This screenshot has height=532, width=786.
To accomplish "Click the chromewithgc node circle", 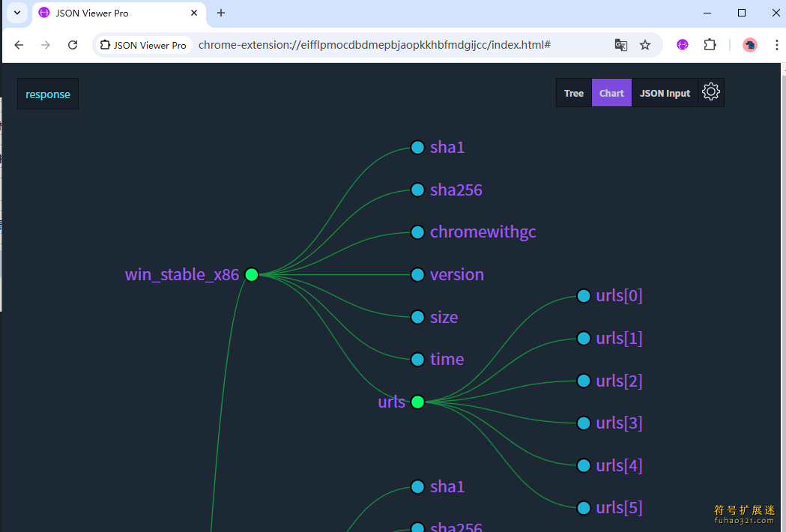I will [x=417, y=232].
